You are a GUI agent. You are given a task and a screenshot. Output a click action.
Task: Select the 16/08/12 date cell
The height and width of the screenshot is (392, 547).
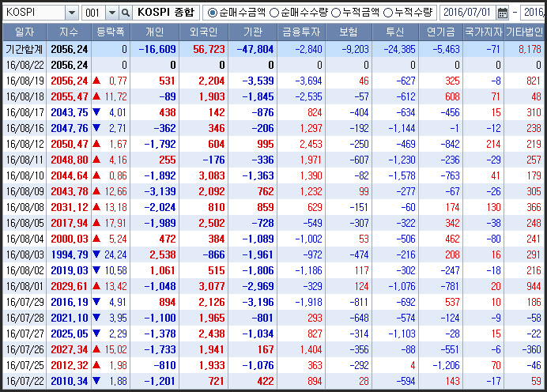pyautogui.click(x=25, y=144)
